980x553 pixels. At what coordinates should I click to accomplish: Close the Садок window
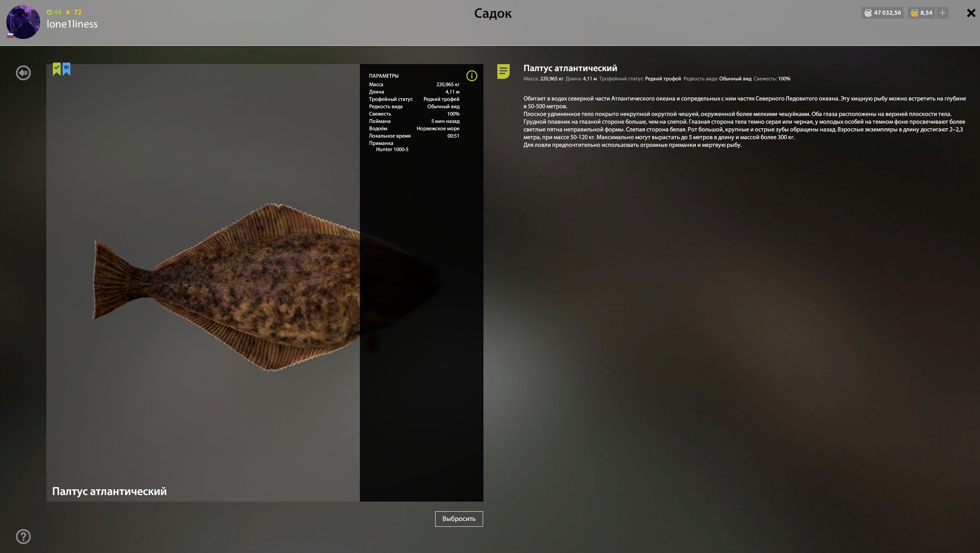971,13
